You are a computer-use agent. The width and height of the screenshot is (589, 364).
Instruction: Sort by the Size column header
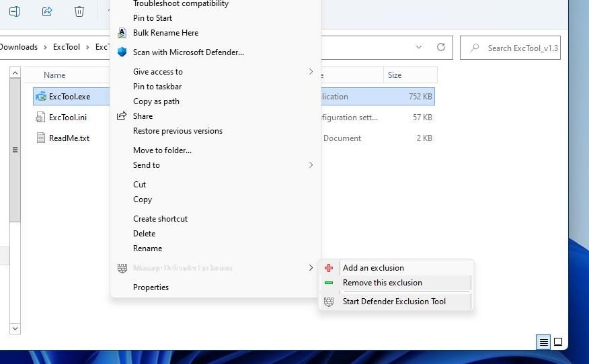[x=395, y=75]
